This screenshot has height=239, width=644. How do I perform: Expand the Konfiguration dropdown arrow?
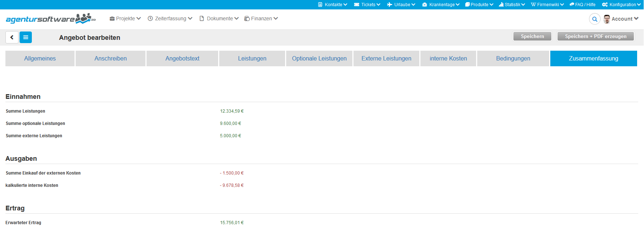(x=639, y=5)
